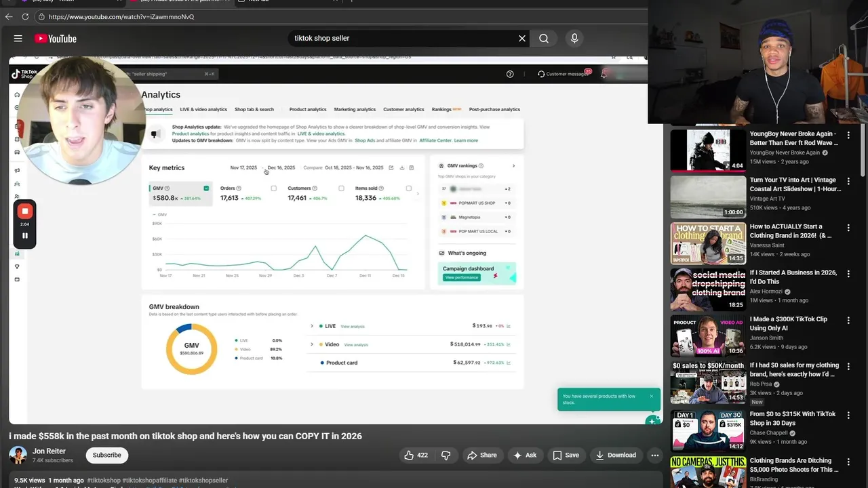Dismiss the low stock notification

(x=651, y=396)
